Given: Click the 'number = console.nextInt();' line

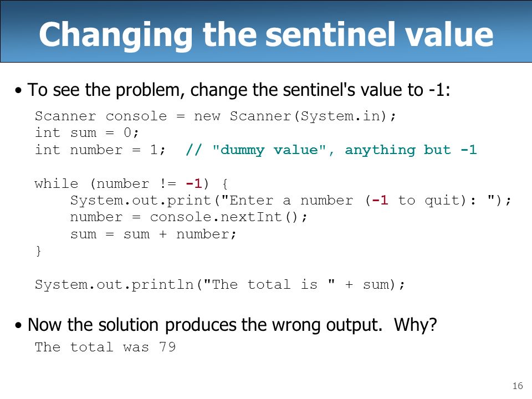Looking at the screenshot, I should [188, 217].
